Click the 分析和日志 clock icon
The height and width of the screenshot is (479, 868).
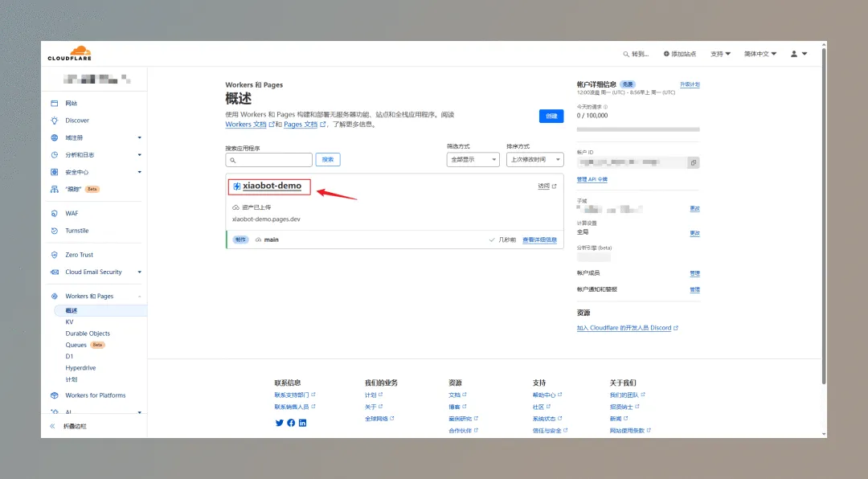55,154
